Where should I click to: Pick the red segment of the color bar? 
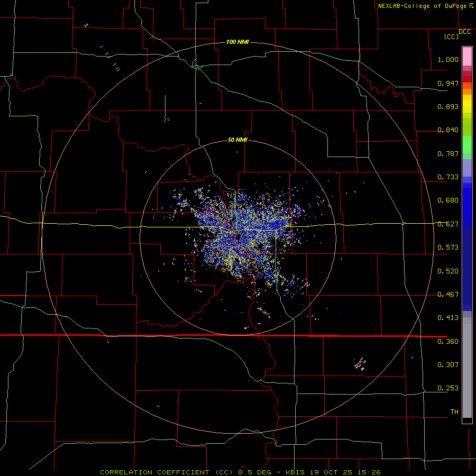[467, 79]
